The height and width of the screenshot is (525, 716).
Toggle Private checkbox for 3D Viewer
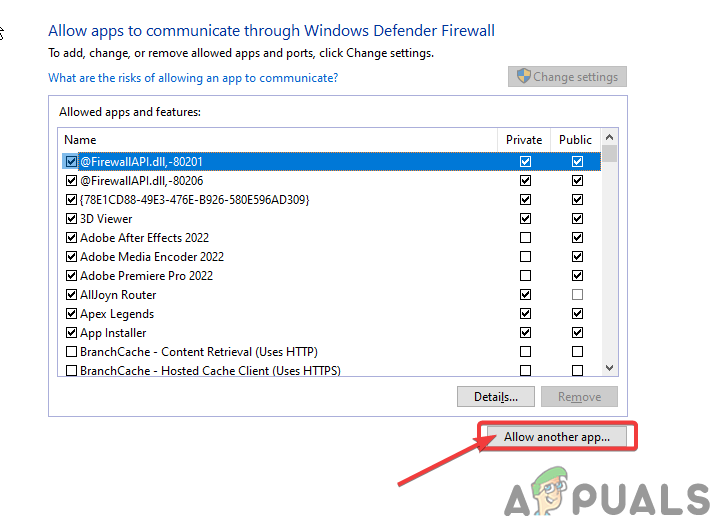[526, 219]
